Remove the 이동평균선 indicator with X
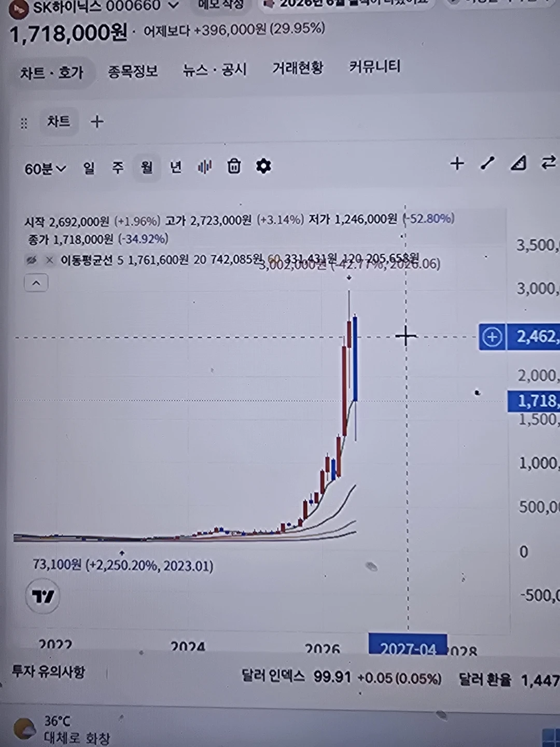 click(49, 260)
